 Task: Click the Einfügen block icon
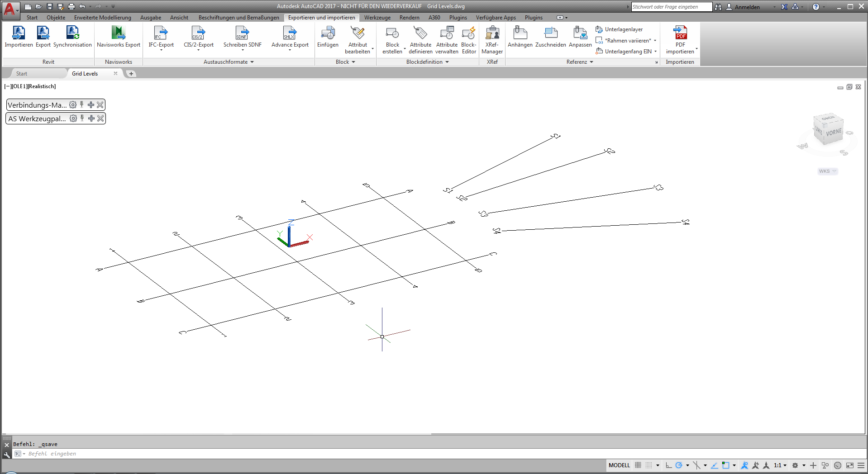pyautogui.click(x=328, y=33)
